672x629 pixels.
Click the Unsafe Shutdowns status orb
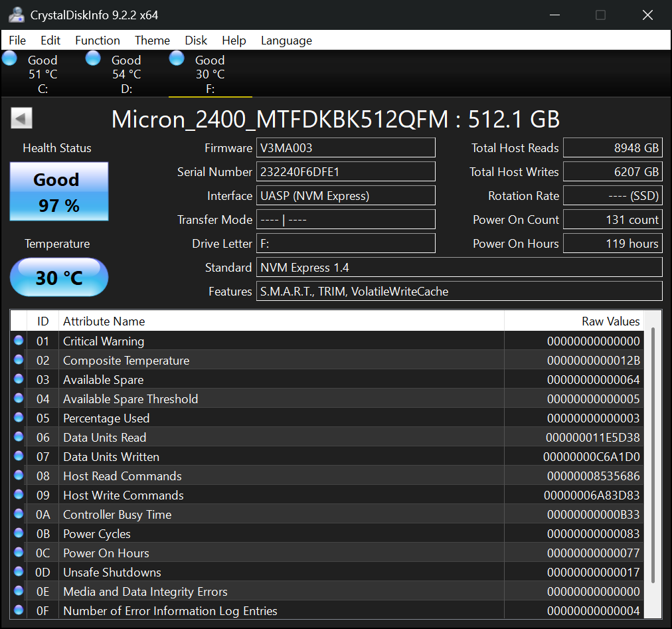pyautogui.click(x=19, y=572)
